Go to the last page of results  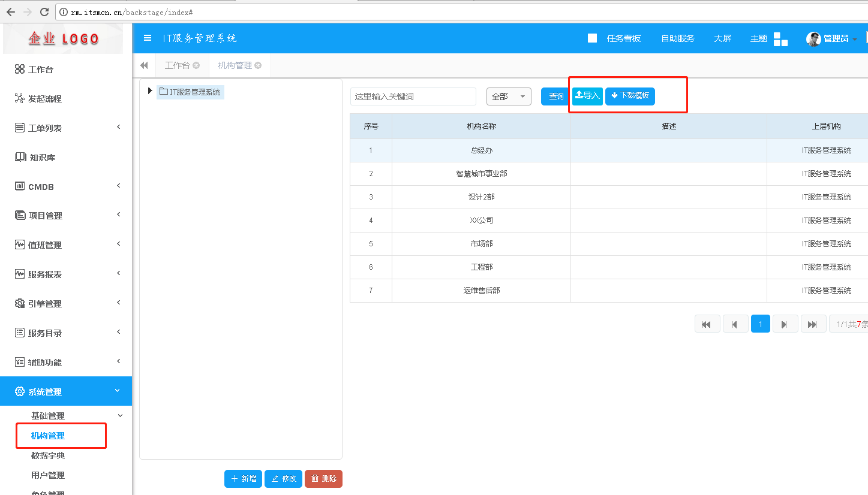pyautogui.click(x=813, y=324)
